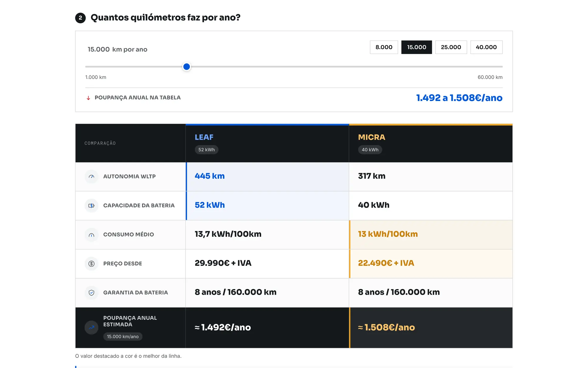Click the 22.490€ + IVA price
588x368 pixels.
(x=386, y=263)
